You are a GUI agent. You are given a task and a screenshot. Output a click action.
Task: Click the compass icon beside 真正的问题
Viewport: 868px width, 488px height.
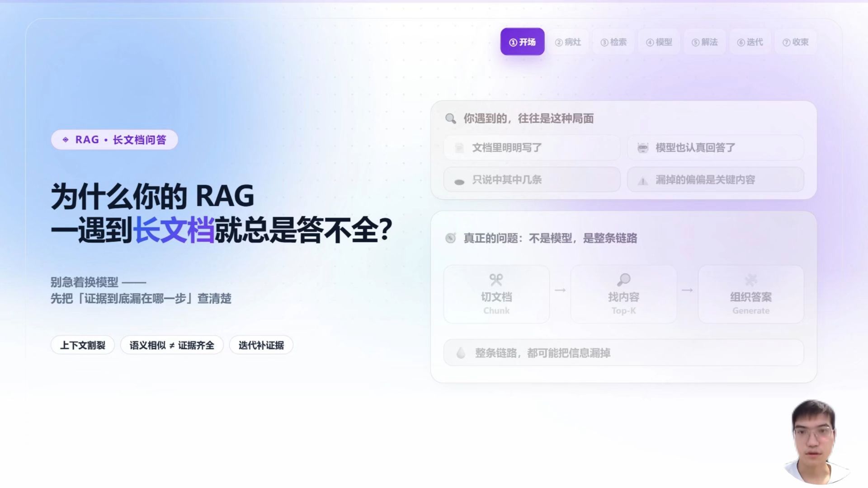tap(451, 238)
